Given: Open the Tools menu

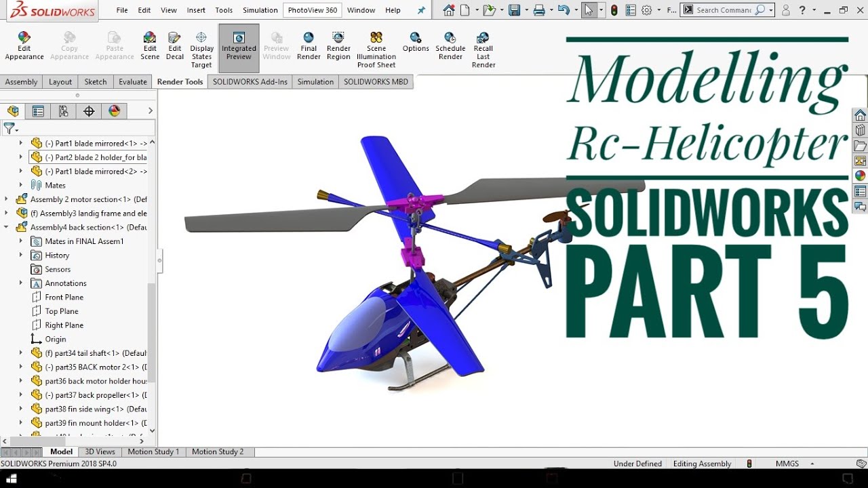Looking at the screenshot, I should (224, 10).
